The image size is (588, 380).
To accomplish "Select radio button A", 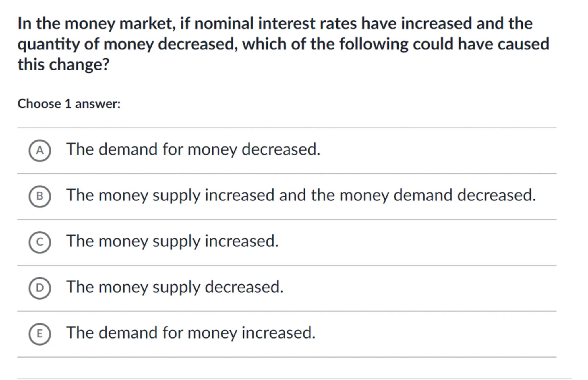I will pos(40,151).
